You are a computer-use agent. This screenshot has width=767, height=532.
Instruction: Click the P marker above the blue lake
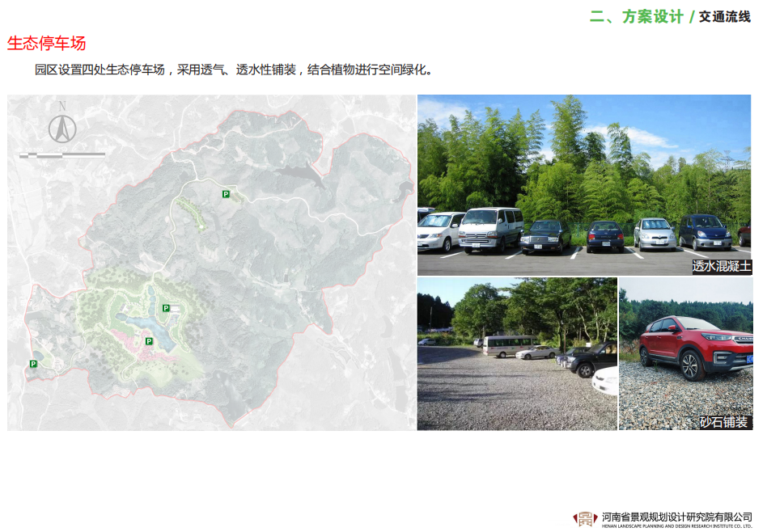coord(166,308)
